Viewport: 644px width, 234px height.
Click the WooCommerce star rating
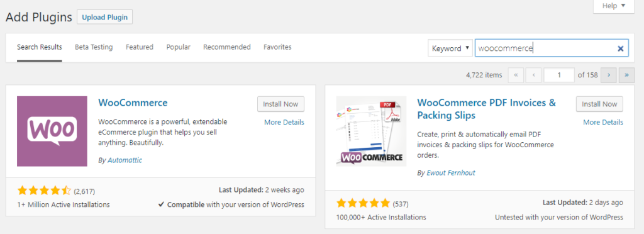coord(44,191)
